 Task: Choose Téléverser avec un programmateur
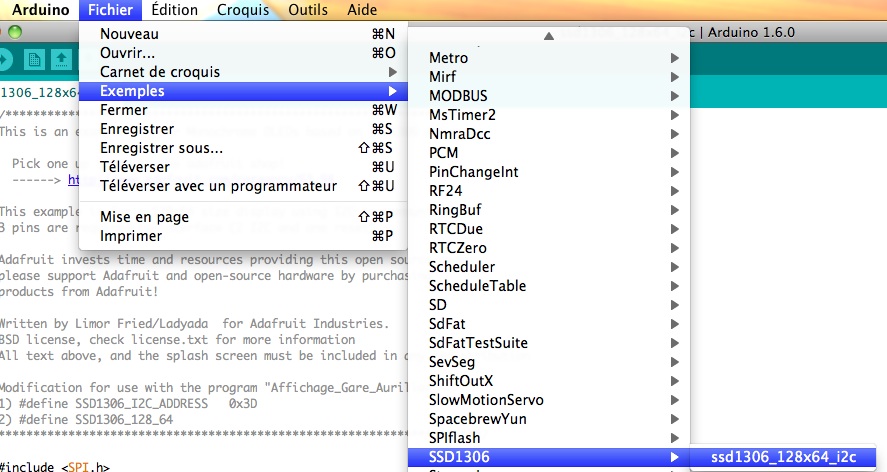tap(243, 186)
